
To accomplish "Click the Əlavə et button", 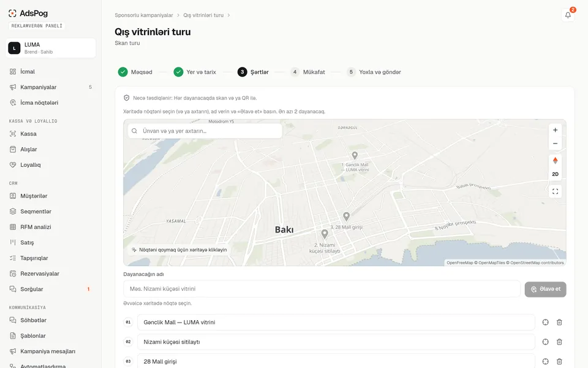I will [545, 289].
